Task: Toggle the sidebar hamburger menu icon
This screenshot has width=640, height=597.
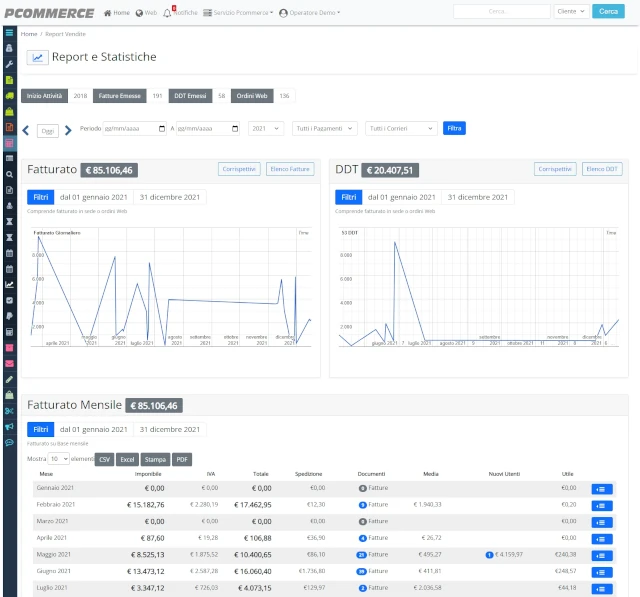Action: [x=9, y=33]
